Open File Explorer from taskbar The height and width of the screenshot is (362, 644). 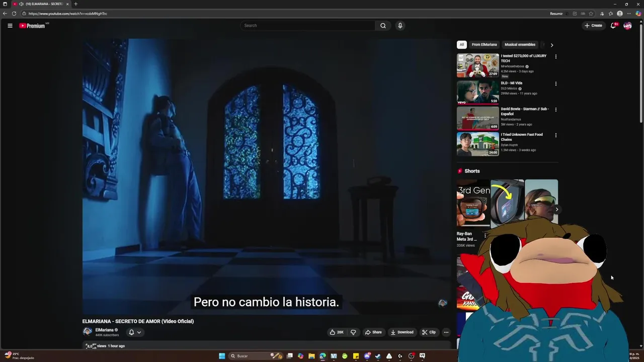pos(311,356)
